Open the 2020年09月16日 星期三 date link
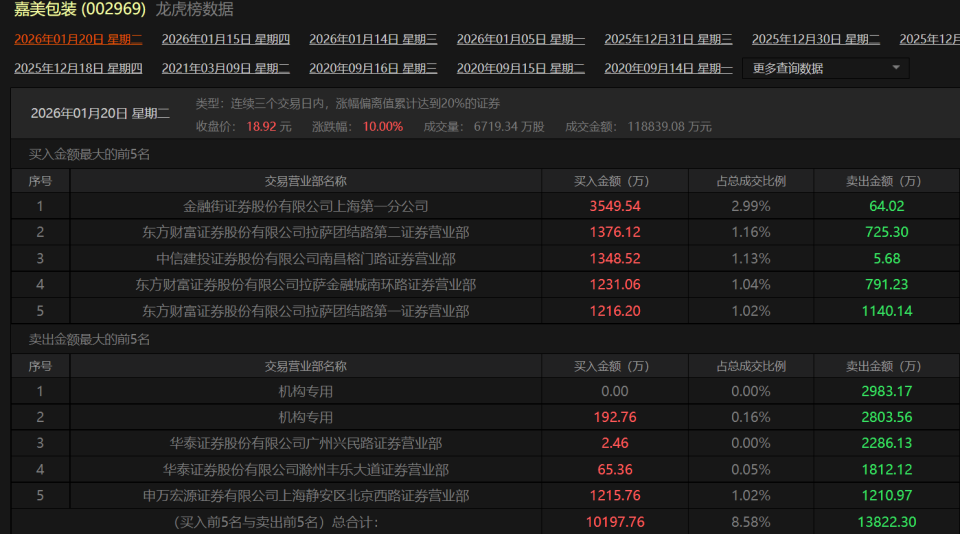Image resolution: width=960 pixels, height=534 pixels. coord(373,69)
